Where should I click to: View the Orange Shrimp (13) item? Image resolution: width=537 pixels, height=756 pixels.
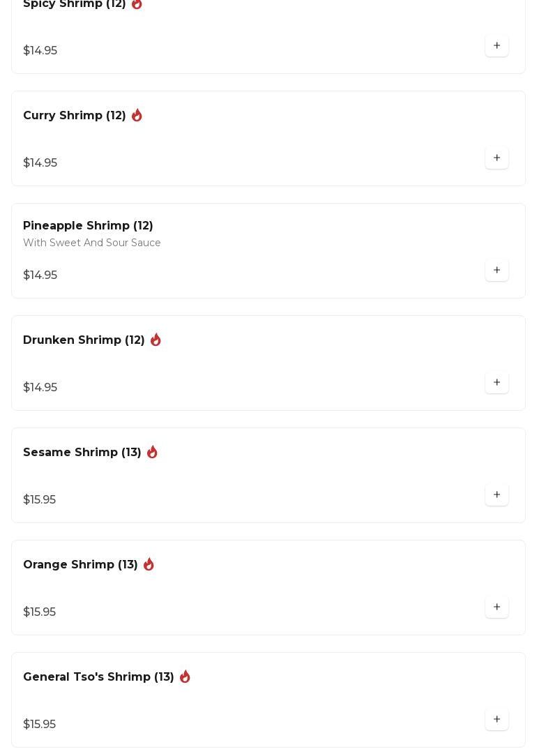point(80,565)
